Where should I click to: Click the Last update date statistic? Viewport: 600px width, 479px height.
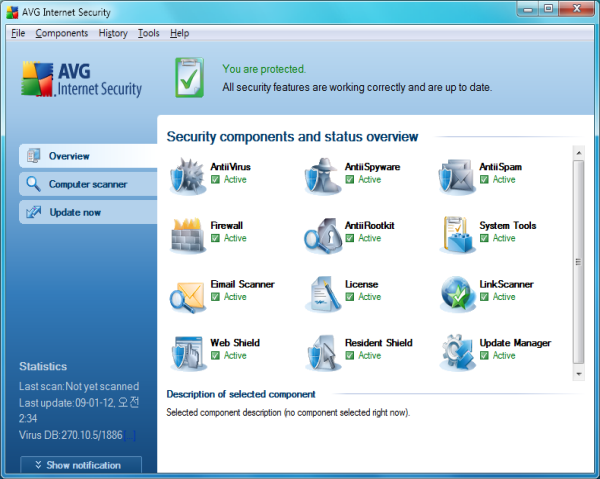(x=79, y=410)
